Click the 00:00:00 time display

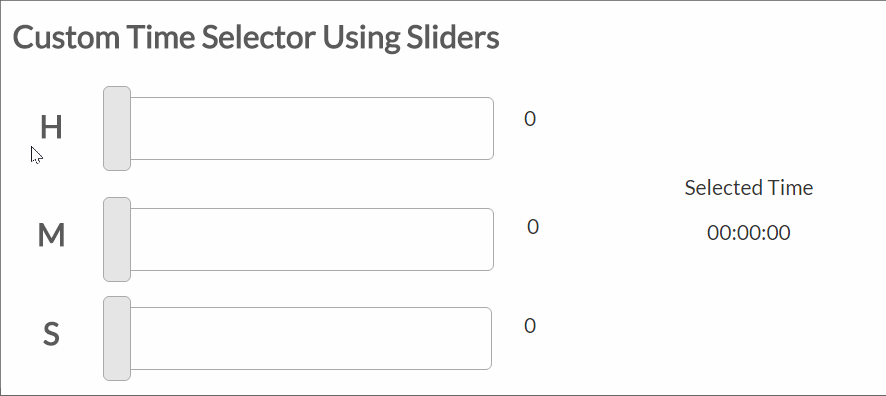[749, 233]
